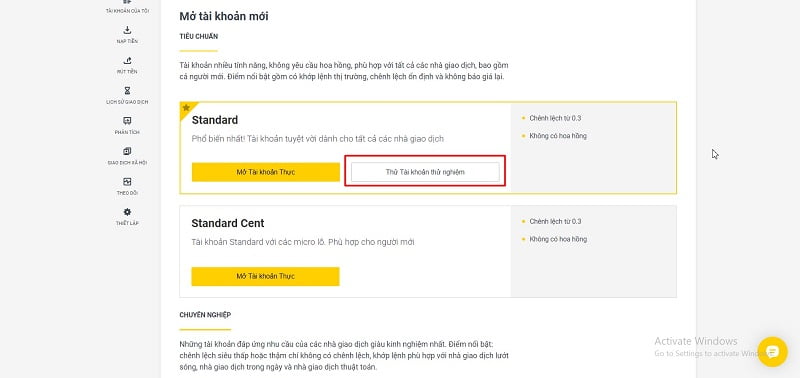Click the Mở tài khoản mới page title
The height and width of the screenshot is (378, 800).
[x=223, y=16]
